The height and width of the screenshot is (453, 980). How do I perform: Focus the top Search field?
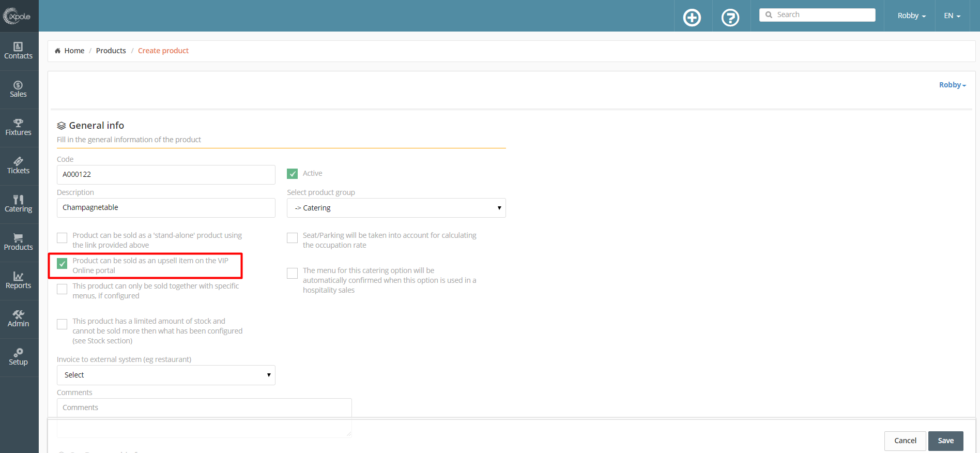point(817,15)
